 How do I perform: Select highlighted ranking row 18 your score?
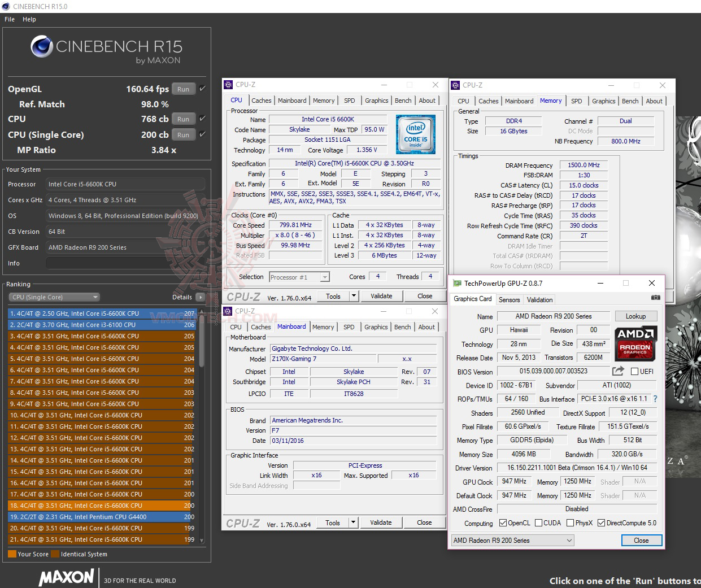[x=102, y=506]
